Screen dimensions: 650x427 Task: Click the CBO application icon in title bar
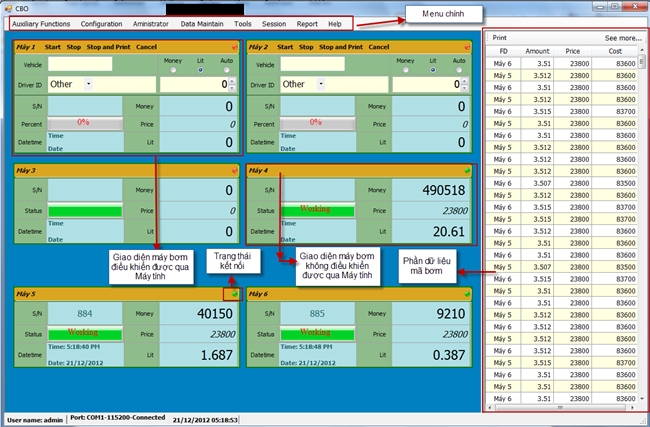[9, 8]
